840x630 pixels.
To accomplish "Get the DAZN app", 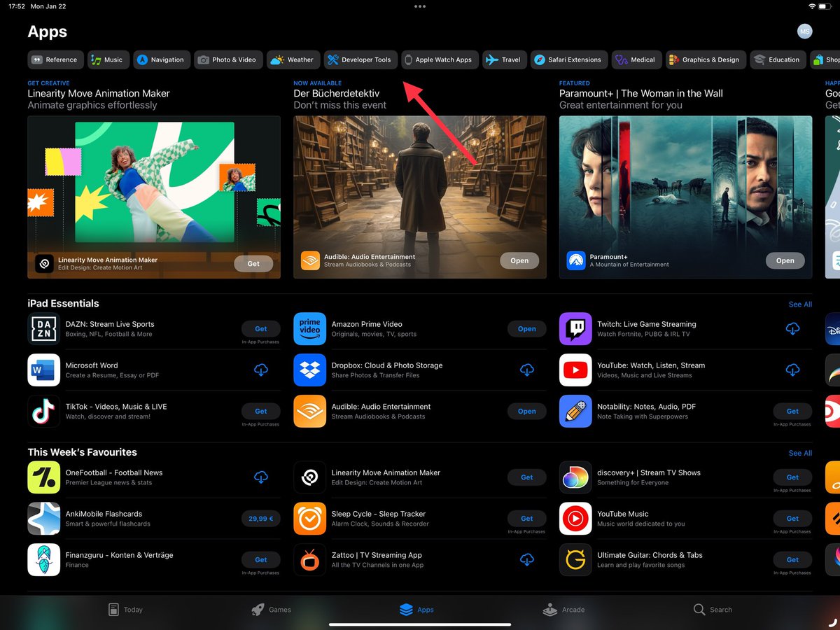I will point(261,329).
